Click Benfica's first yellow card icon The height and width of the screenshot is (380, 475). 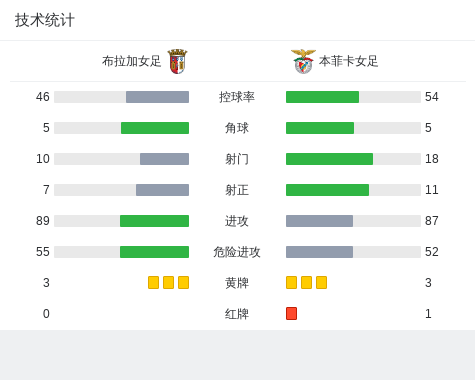tap(291, 282)
